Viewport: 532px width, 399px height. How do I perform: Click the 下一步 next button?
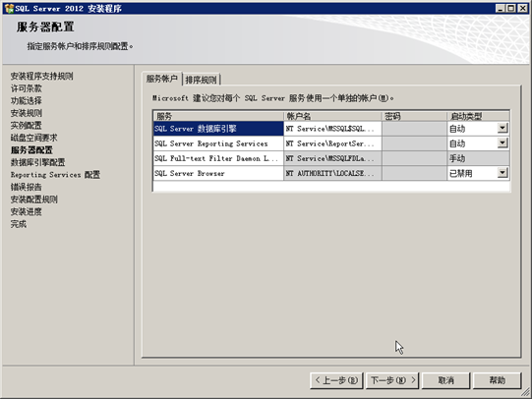coord(392,380)
